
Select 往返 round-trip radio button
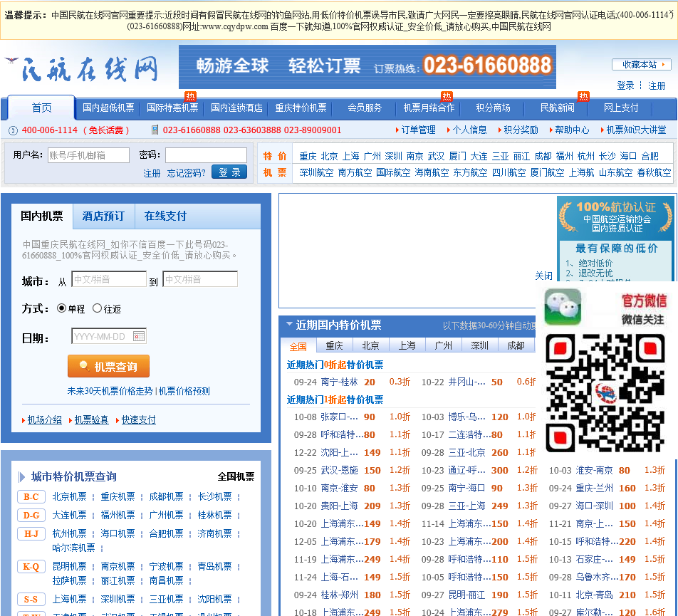click(x=98, y=308)
